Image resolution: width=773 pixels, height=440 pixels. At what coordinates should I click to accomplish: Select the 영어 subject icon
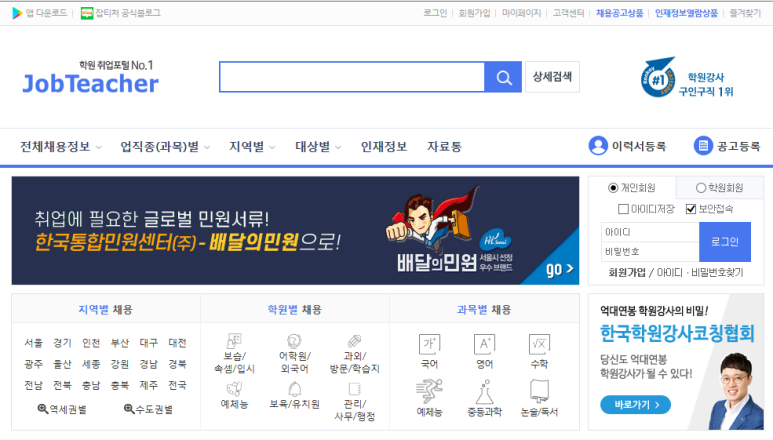click(x=484, y=344)
